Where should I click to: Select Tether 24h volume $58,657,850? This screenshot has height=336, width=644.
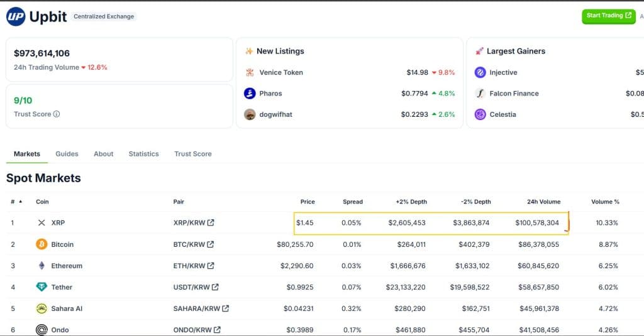tap(538, 287)
